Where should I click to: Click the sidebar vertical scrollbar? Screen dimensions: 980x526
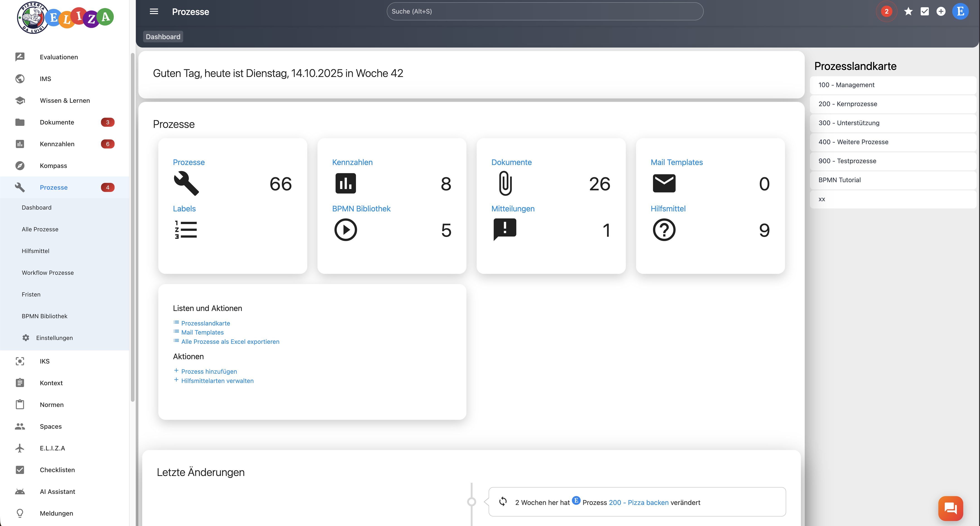132,228
